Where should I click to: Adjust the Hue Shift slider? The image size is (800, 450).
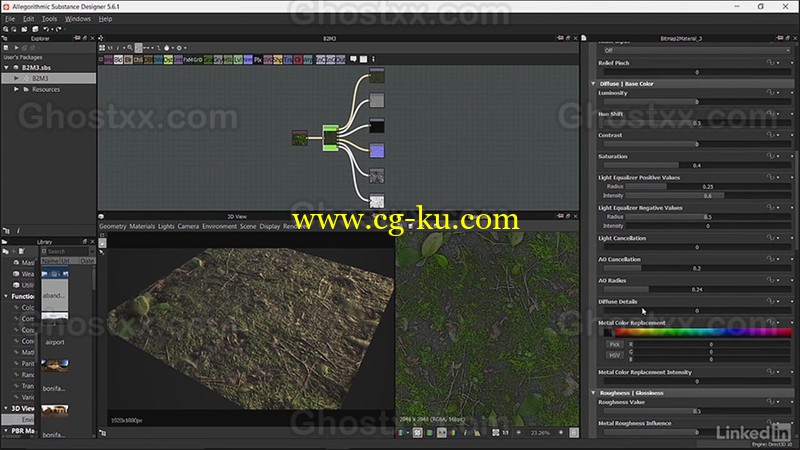tap(697, 123)
